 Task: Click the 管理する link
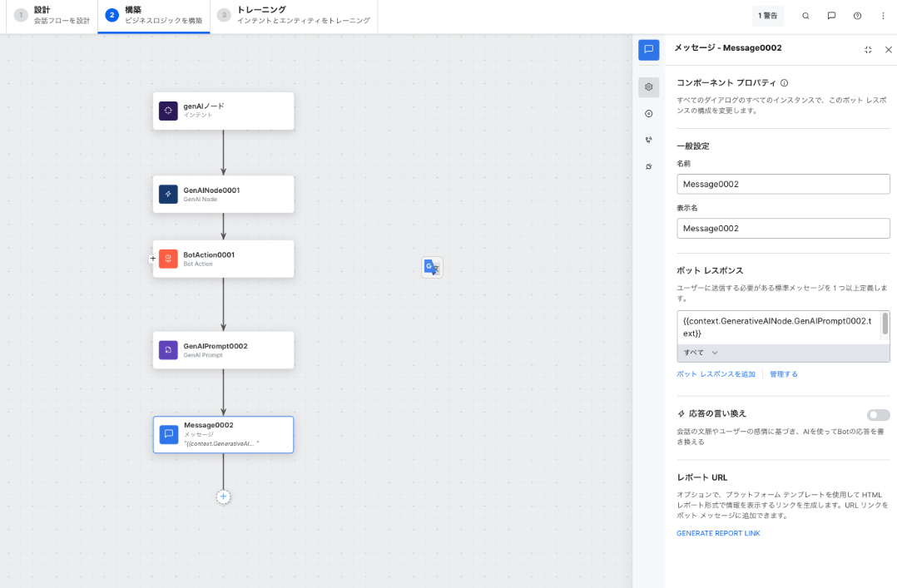pos(783,374)
